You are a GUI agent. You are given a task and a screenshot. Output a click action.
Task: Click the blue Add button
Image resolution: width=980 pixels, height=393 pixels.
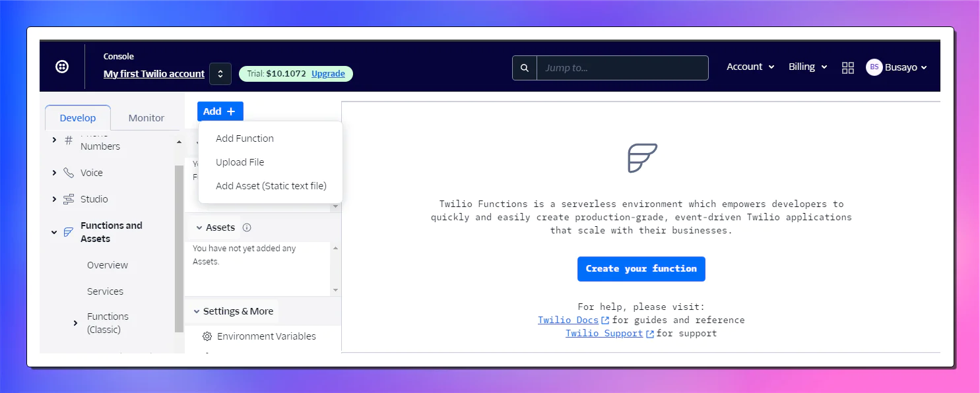click(220, 111)
